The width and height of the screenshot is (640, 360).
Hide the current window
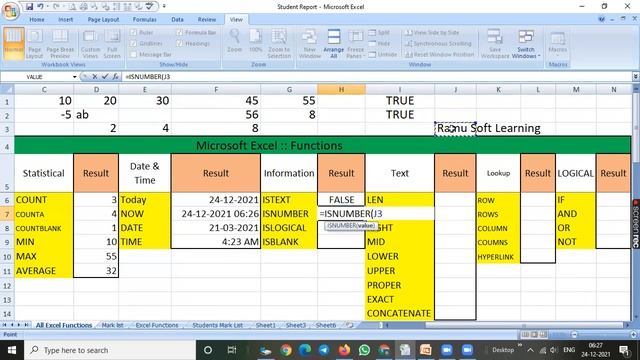click(x=379, y=43)
